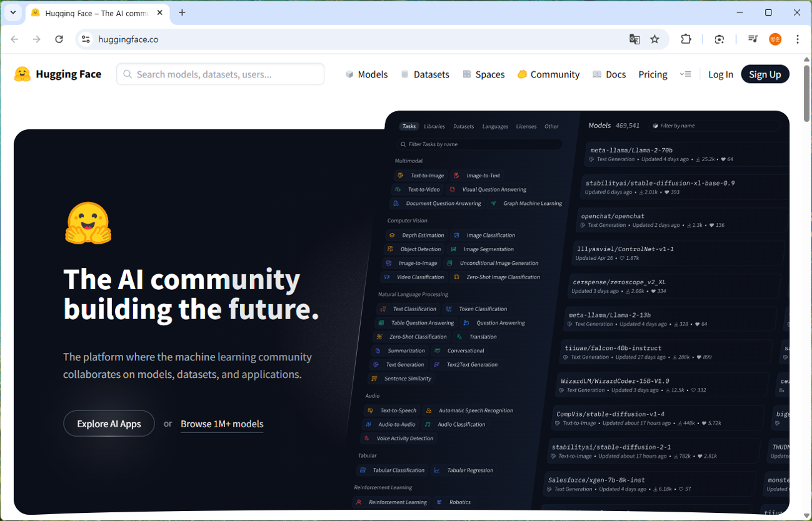
Task: Click the Summarization task tag
Action: pos(401,350)
